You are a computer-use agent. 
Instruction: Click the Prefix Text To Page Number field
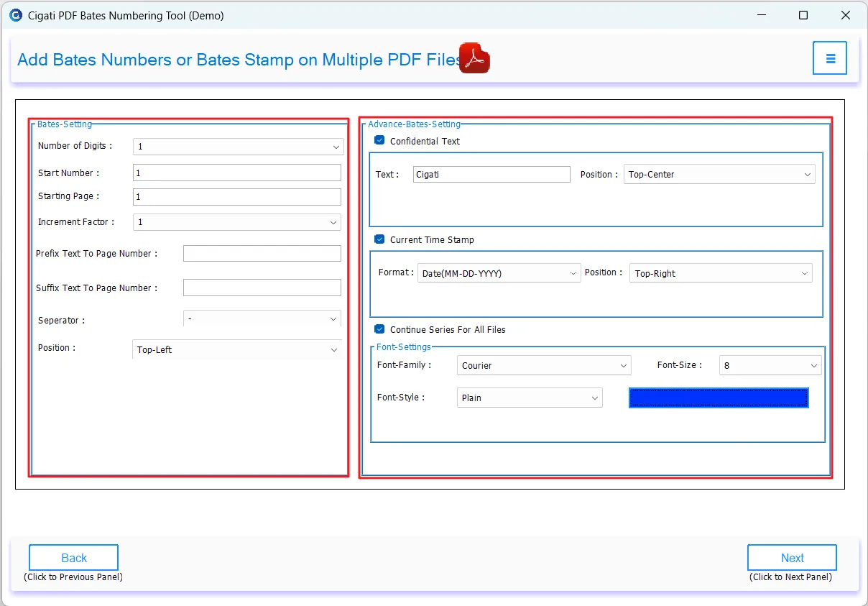tap(262, 253)
